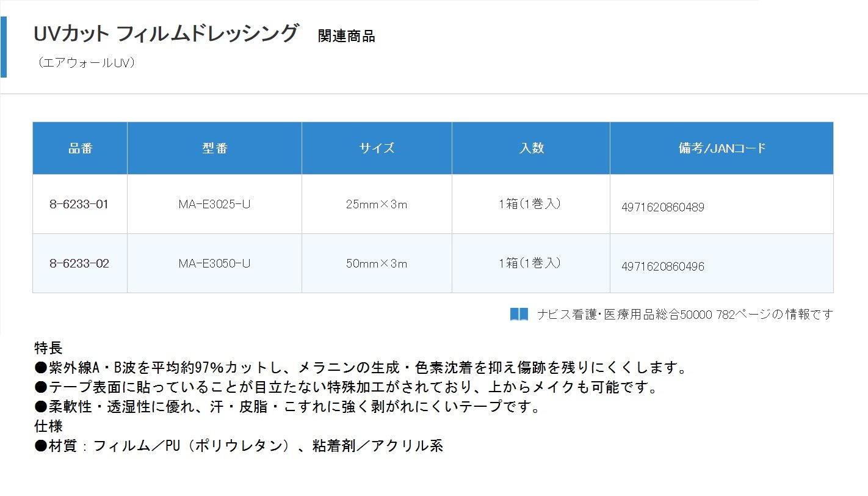This screenshot has height=496, width=868.
Task: Click model number MA-E3050-U
Action: click(x=214, y=264)
